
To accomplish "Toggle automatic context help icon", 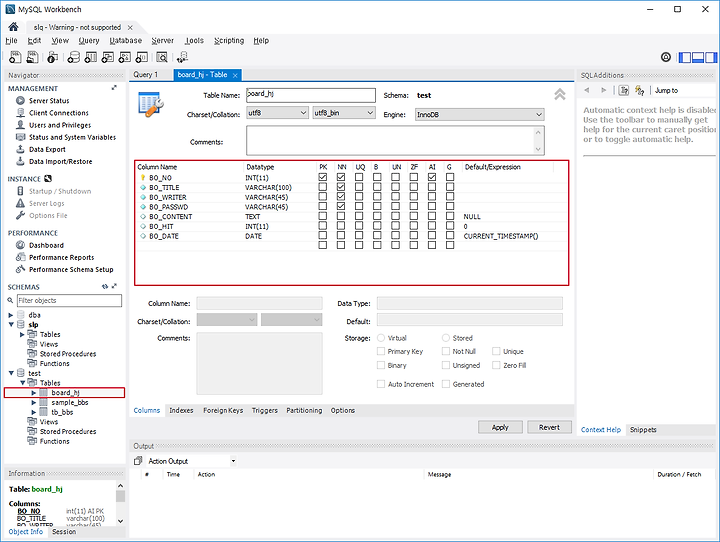I will pos(624,90).
